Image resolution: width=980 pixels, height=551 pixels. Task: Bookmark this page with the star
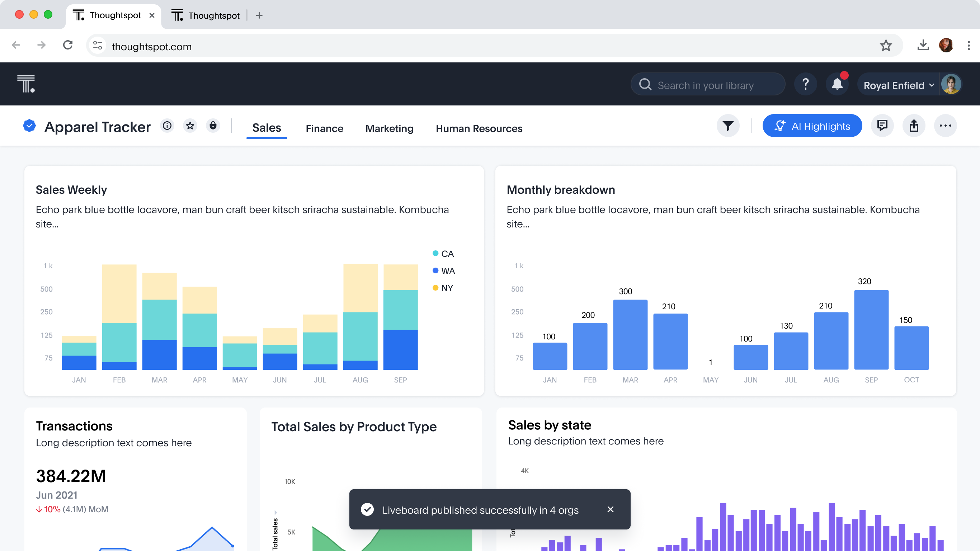886,46
